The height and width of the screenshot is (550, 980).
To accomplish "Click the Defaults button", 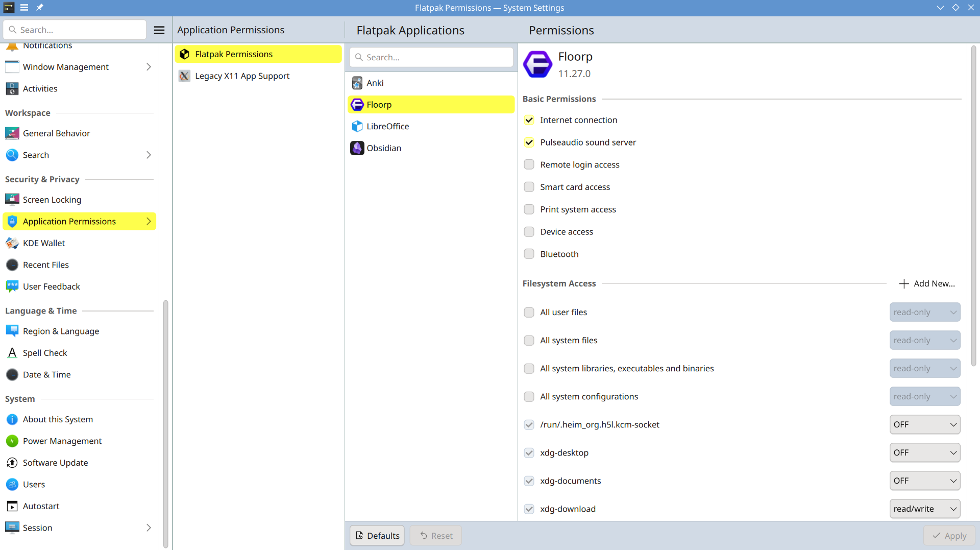I will tap(377, 536).
